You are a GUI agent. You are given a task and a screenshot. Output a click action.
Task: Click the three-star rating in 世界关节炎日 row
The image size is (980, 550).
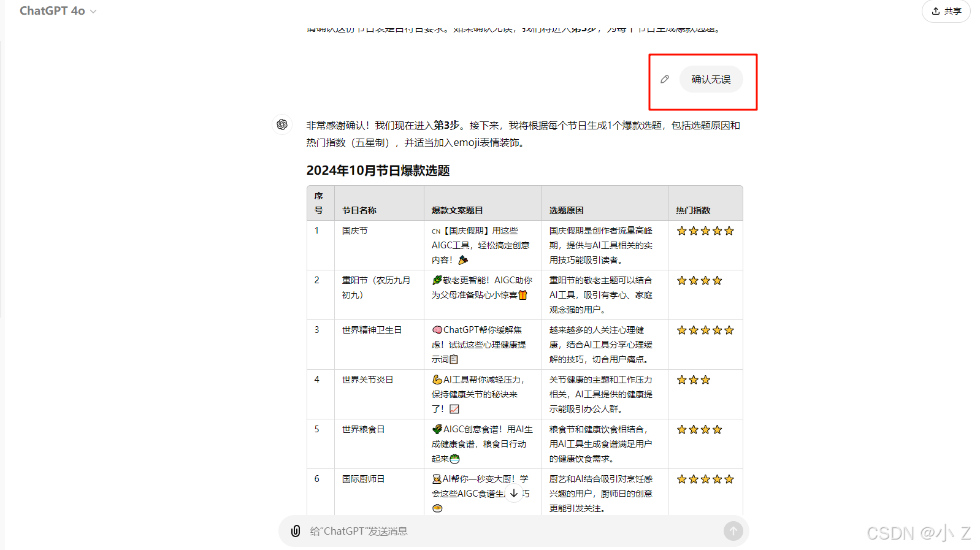pos(694,380)
